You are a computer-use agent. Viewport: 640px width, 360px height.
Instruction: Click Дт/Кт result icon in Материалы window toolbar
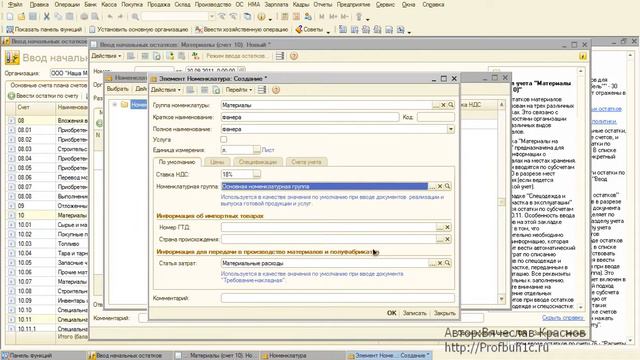(196, 56)
